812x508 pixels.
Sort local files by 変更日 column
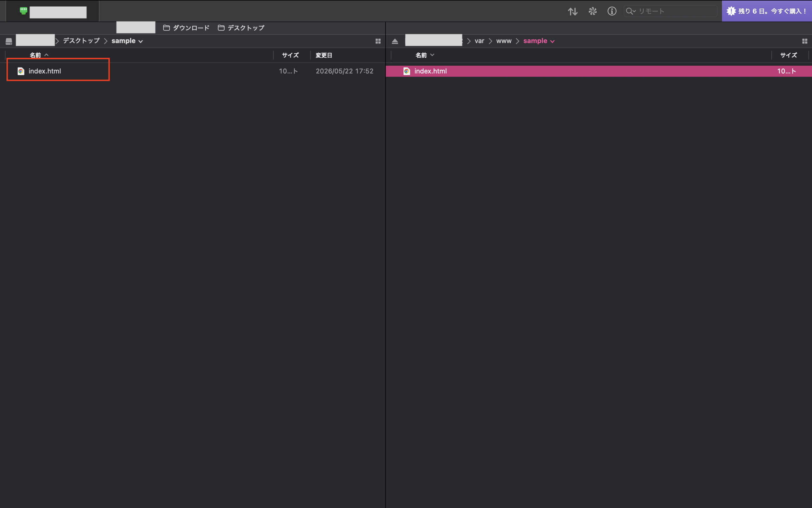click(x=324, y=55)
